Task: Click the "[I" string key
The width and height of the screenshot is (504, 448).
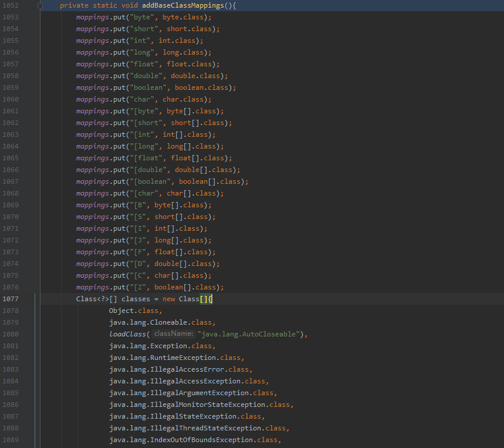Action: point(138,228)
